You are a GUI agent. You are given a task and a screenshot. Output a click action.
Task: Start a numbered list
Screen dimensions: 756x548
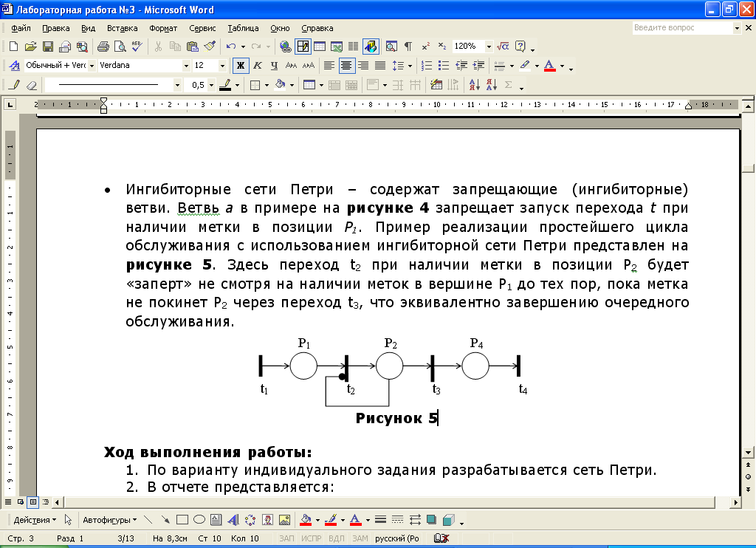tap(427, 66)
